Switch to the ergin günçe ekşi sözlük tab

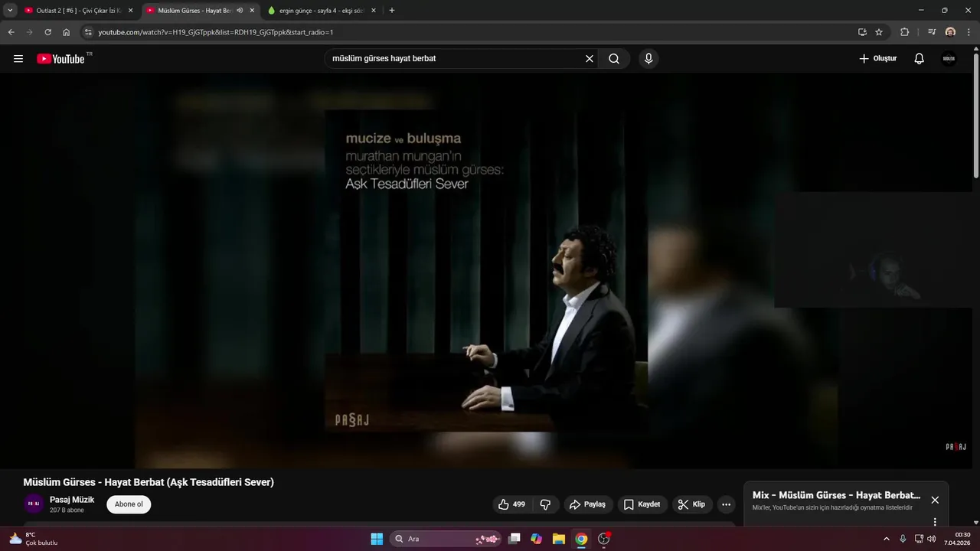[x=322, y=11]
